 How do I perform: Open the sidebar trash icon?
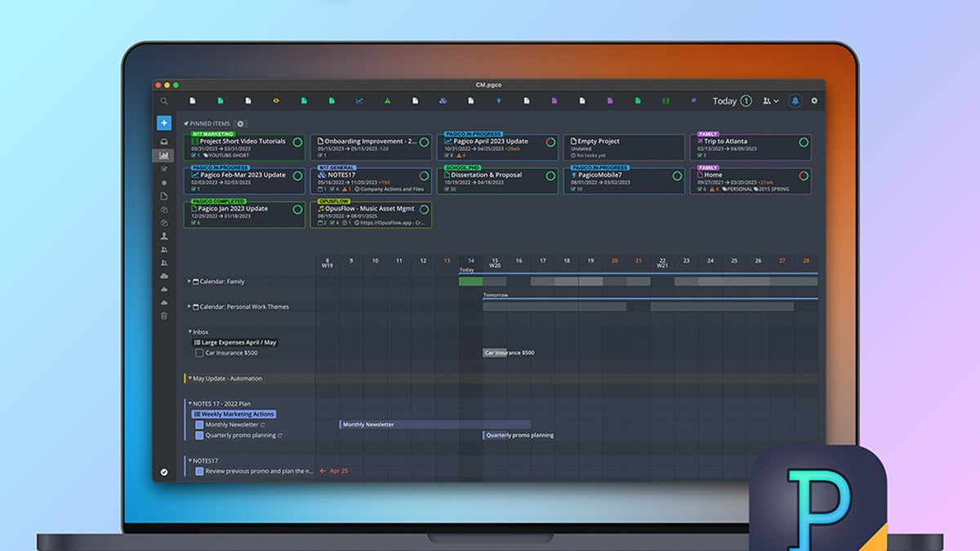pos(164,315)
